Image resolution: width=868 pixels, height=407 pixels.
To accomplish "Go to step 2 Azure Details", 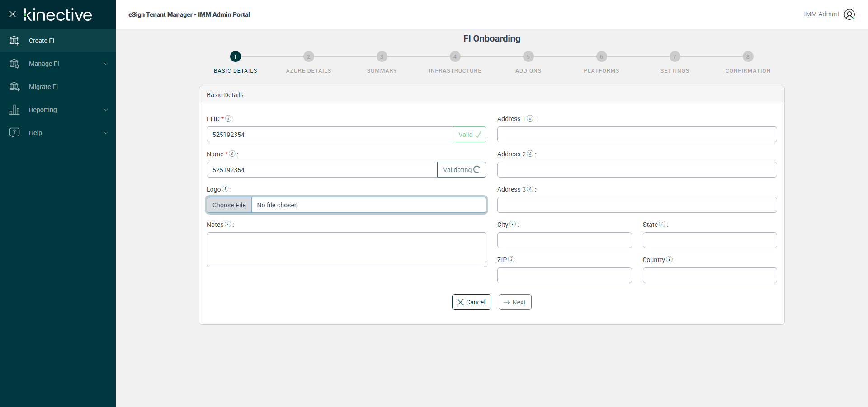I will (309, 56).
